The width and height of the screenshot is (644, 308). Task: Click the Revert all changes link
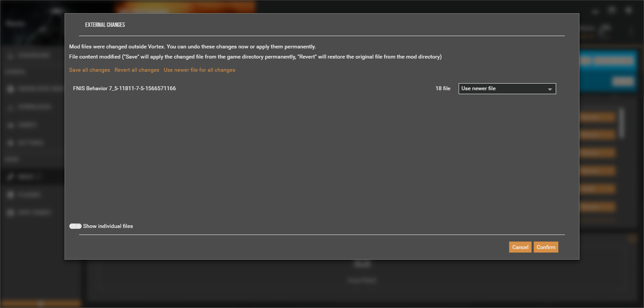coord(137,70)
